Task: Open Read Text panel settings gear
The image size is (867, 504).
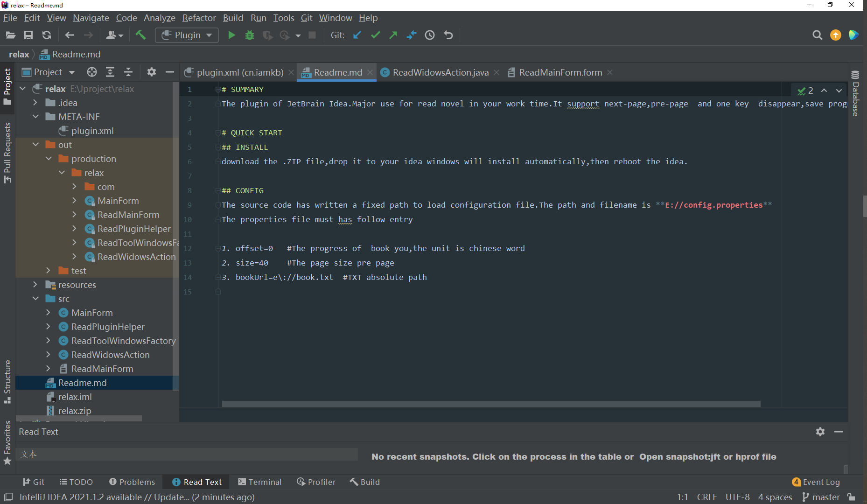Action: (820, 432)
